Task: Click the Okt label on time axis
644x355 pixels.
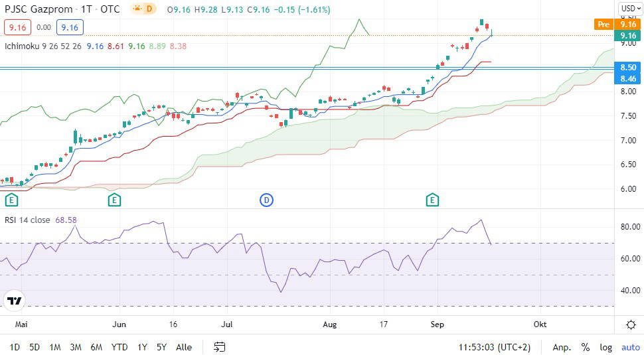Action: [540, 324]
